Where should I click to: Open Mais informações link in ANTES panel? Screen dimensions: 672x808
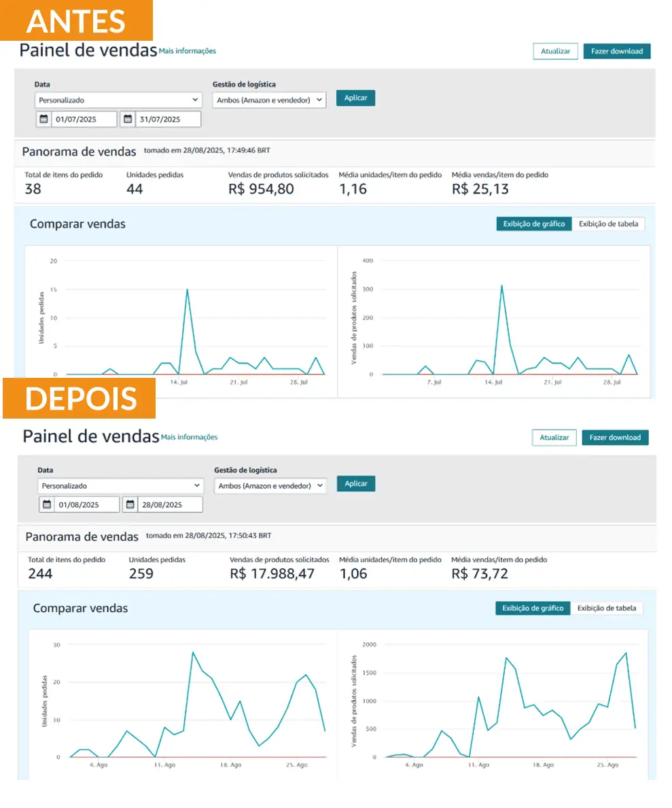(x=187, y=51)
